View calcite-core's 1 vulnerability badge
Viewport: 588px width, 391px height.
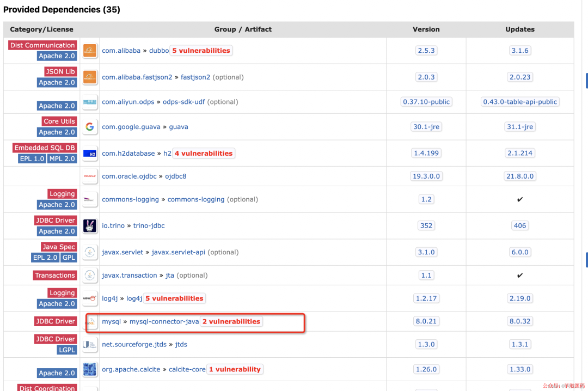click(x=235, y=369)
